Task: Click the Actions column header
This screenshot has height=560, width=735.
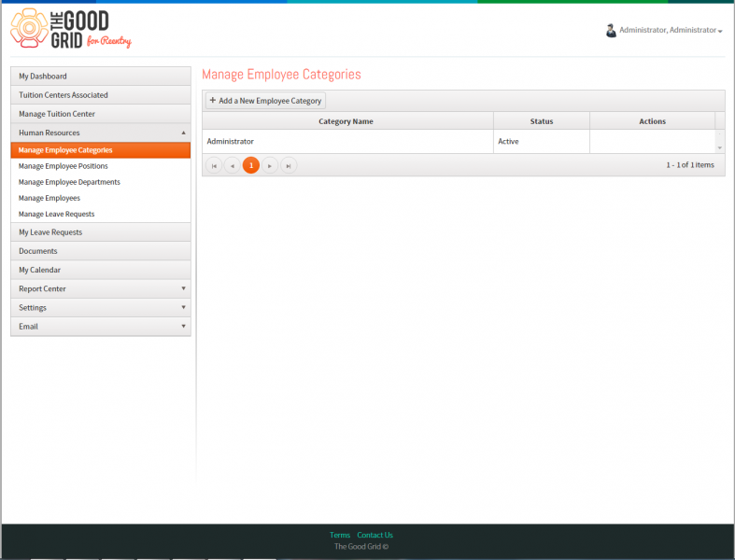Action: point(652,121)
